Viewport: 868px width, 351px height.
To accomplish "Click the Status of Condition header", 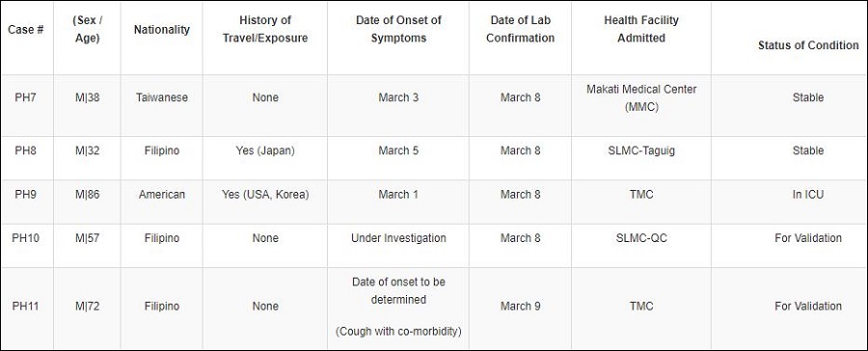I will pos(808,45).
